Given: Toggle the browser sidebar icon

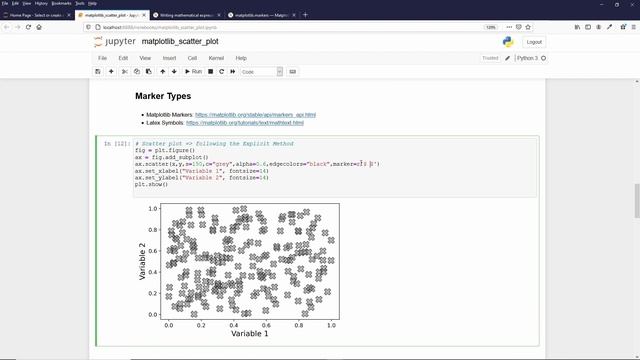Looking at the screenshot, I should click(x=588, y=27).
